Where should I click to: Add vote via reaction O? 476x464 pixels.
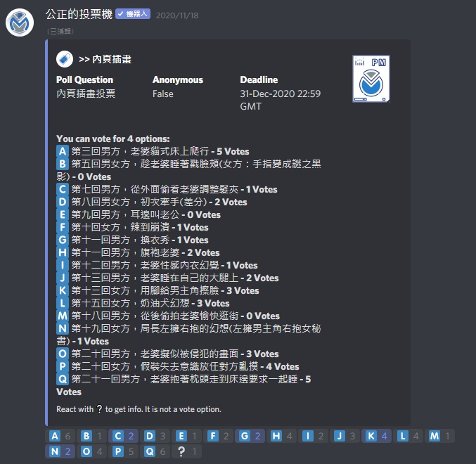[x=91, y=451]
